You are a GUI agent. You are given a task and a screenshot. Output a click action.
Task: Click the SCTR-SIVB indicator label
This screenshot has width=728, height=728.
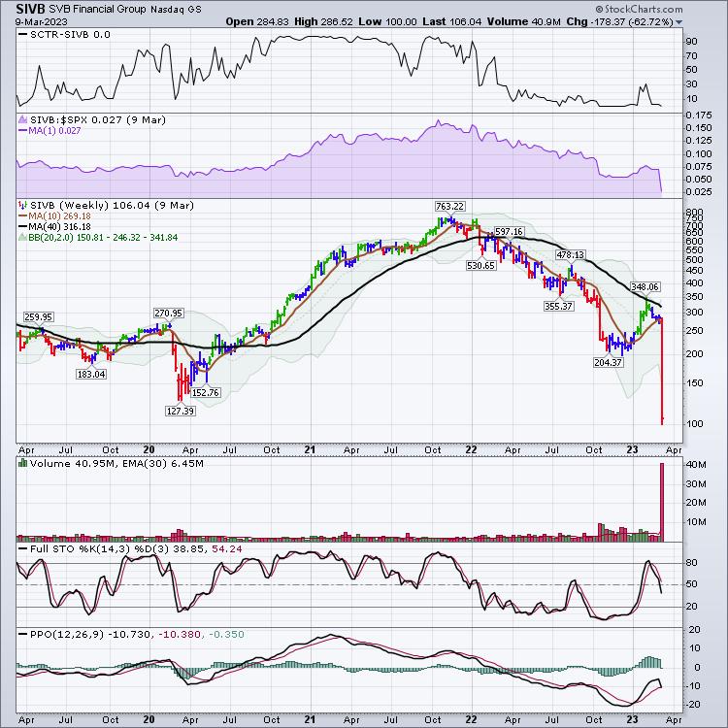(66, 35)
